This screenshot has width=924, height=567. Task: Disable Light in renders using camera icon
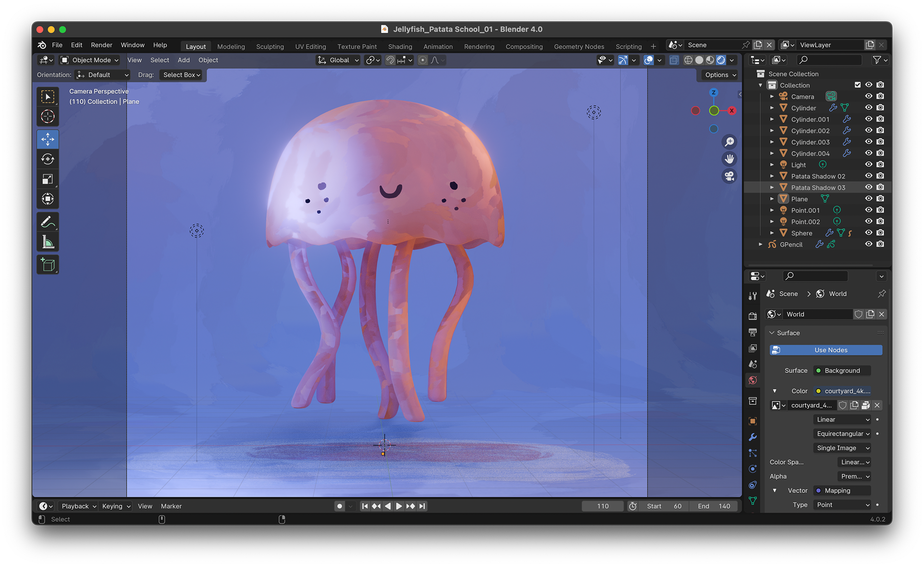[880, 164]
